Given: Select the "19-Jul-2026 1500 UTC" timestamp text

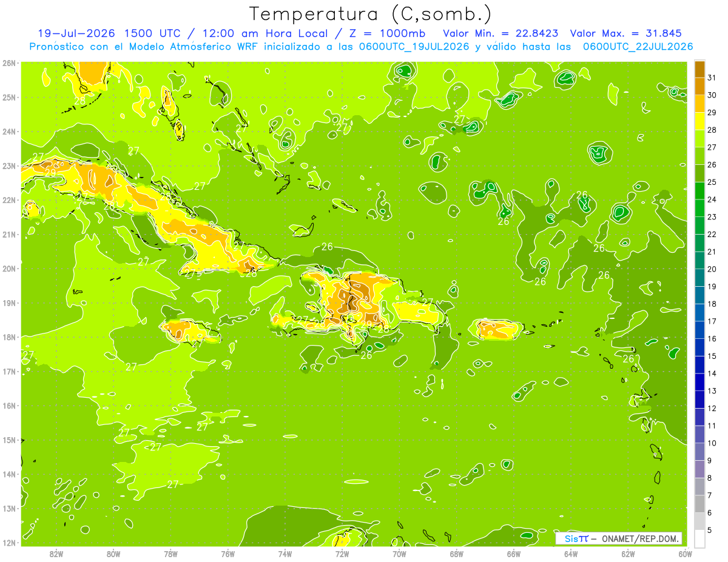Looking at the screenshot, I should pyautogui.click(x=109, y=33).
